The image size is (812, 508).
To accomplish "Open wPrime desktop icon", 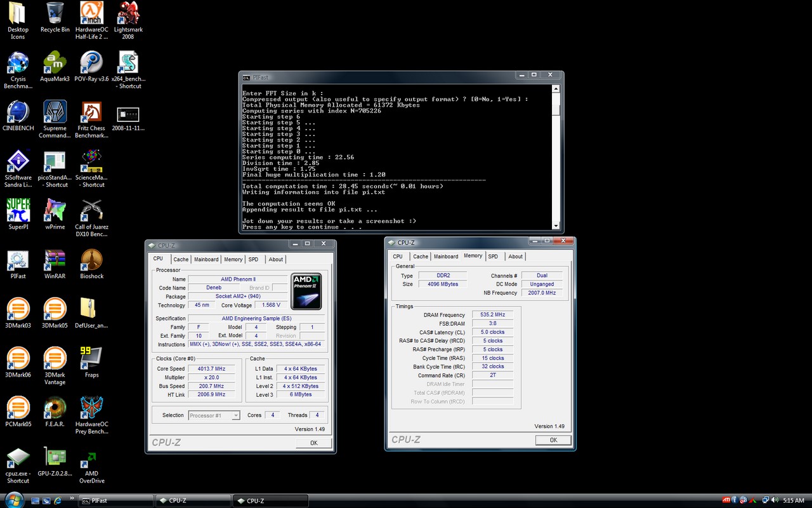I will click(55, 215).
